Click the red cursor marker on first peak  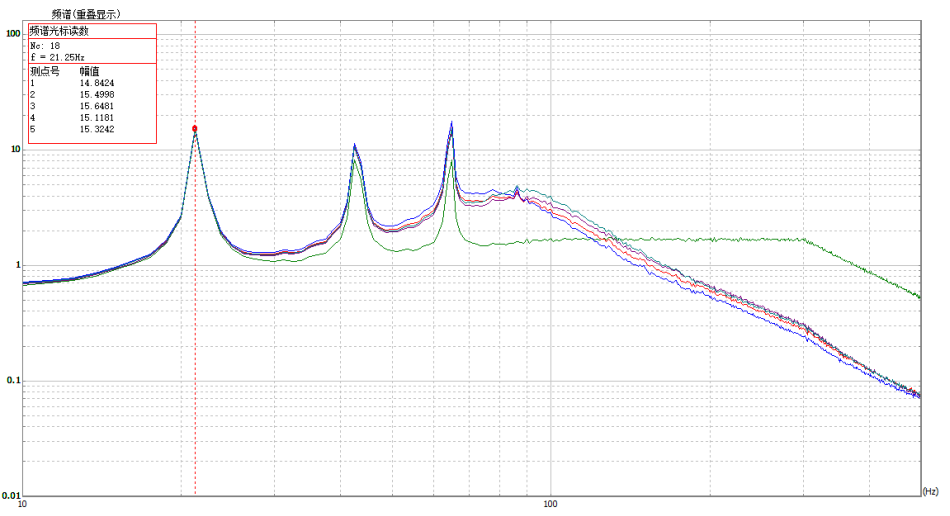tap(195, 129)
